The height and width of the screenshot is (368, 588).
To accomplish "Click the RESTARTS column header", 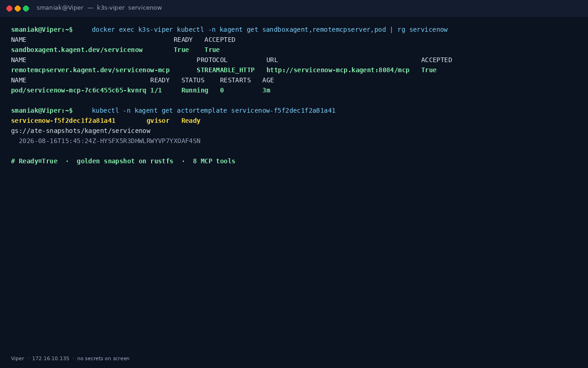I will point(236,80).
